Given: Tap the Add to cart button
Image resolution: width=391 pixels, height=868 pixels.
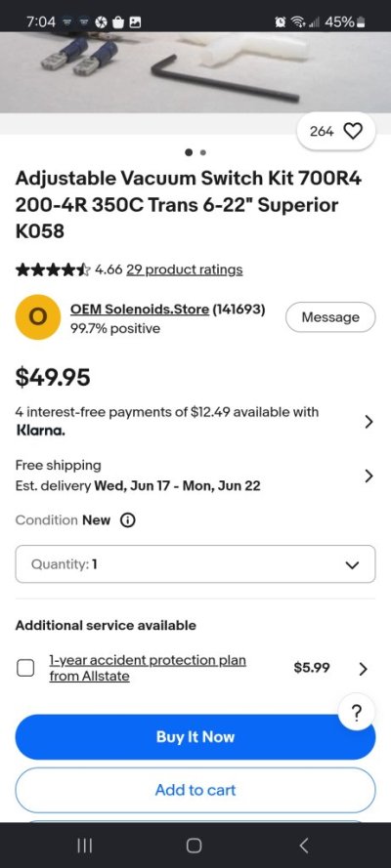Looking at the screenshot, I should pyautogui.click(x=195, y=790).
